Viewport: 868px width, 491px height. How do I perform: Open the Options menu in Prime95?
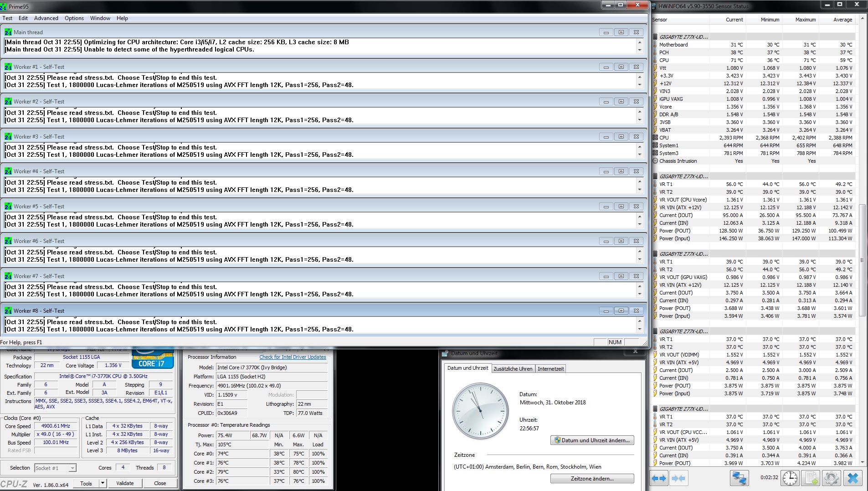tap(74, 18)
